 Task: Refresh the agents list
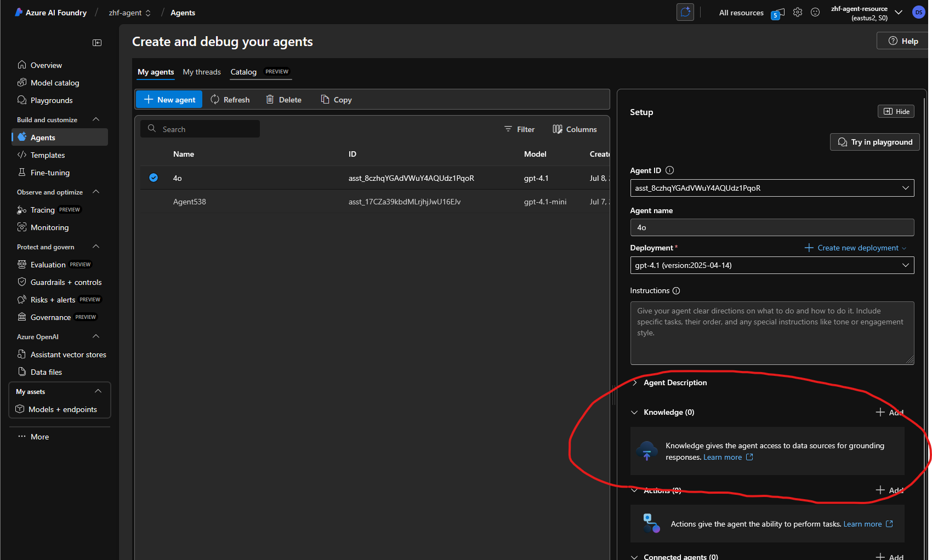point(230,100)
